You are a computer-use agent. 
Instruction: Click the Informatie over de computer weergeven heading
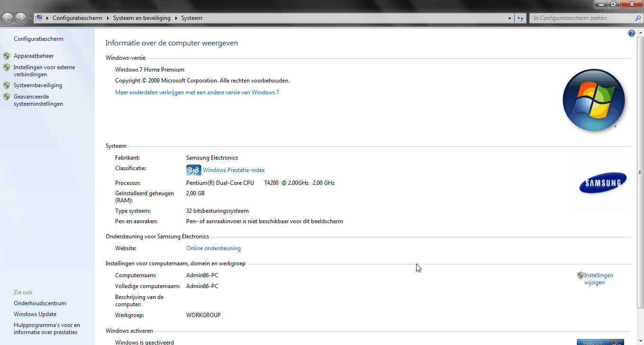click(172, 43)
